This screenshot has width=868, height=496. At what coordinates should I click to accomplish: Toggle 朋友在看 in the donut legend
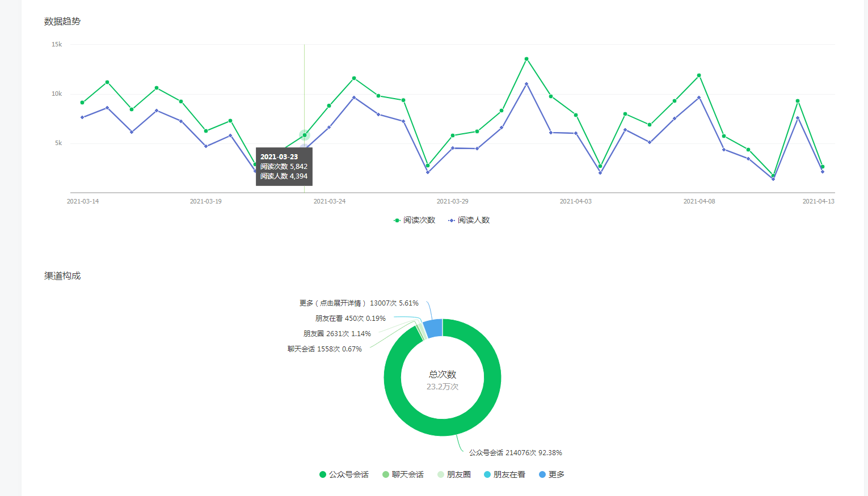click(x=504, y=474)
